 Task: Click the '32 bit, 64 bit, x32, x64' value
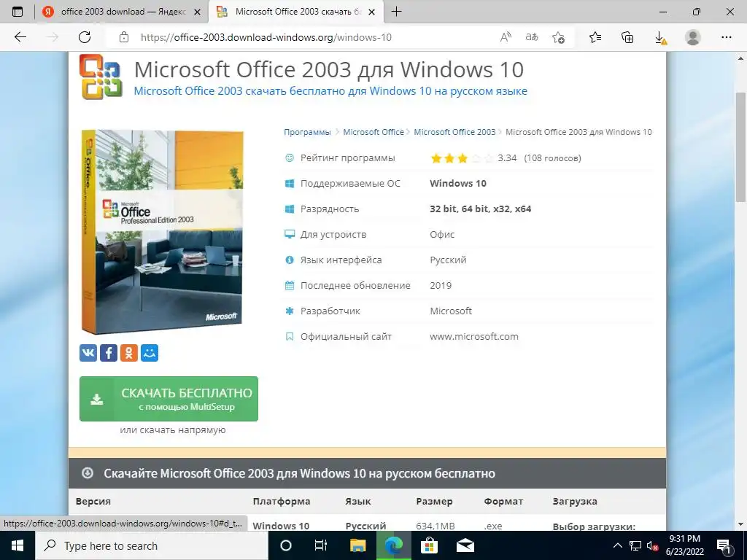pyautogui.click(x=480, y=209)
